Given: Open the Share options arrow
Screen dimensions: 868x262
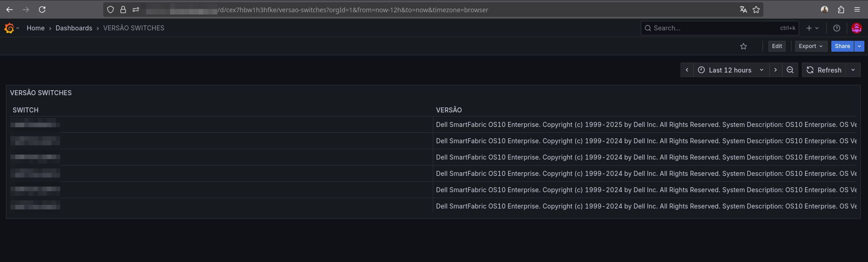Looking at the screenshot, I should coord(859,46).
